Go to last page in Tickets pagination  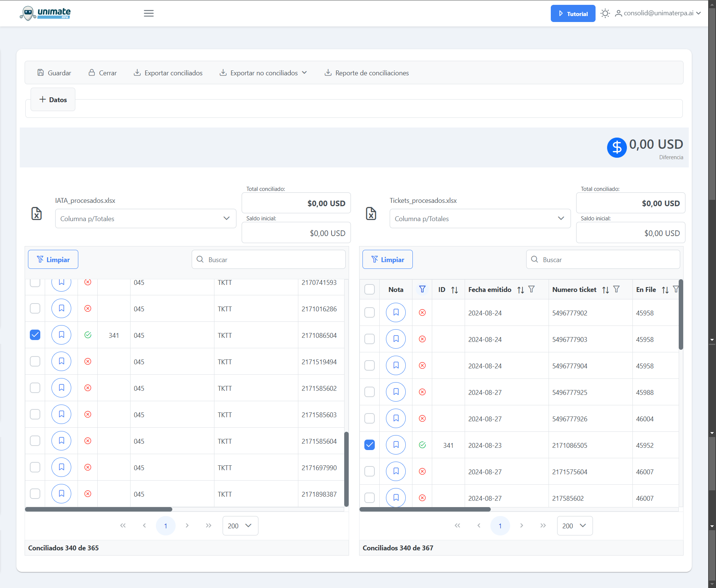(x=543, y=526)
